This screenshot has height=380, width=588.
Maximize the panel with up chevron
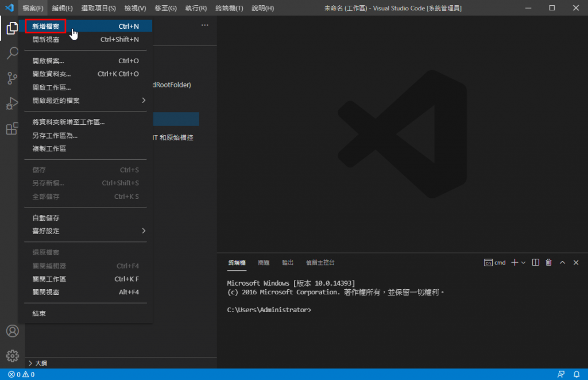click(563, 263)
